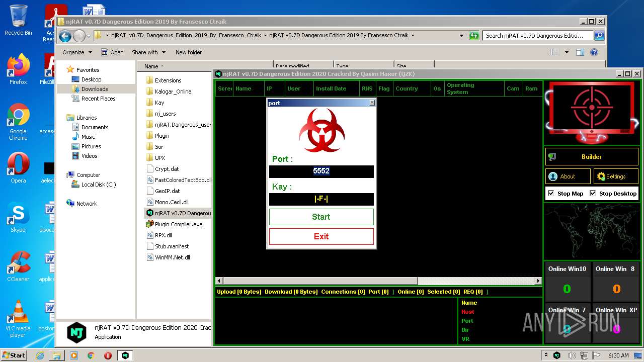Click the Flag column header
Viewport: 644px width, 362px height.
(x=384, y=88)
